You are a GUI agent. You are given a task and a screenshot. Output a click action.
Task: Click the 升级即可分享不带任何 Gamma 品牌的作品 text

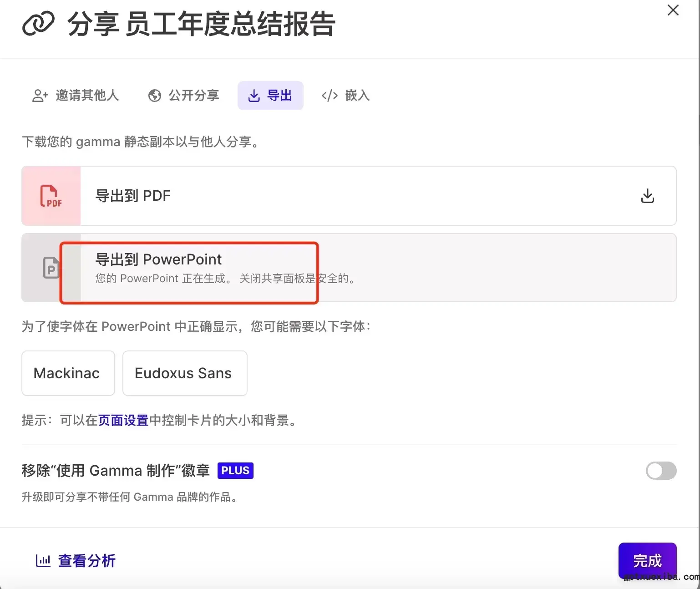coord(130,497)
